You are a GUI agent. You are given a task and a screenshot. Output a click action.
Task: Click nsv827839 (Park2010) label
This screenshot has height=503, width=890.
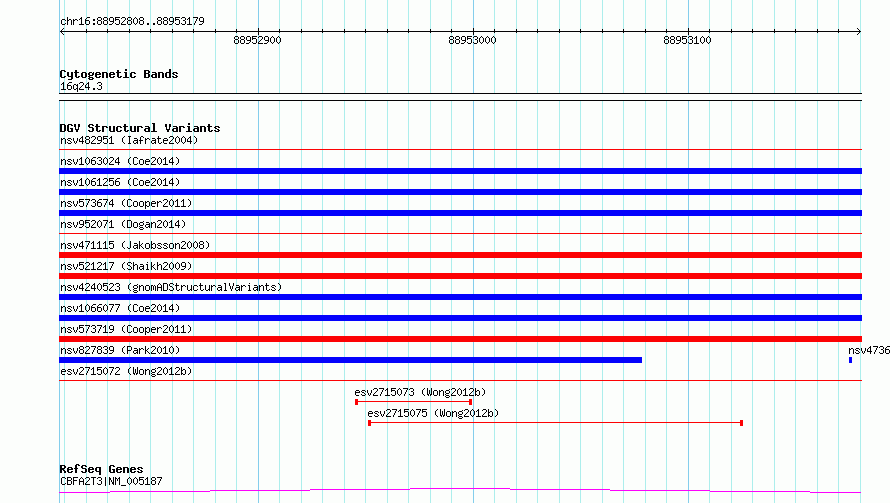pos(120,350)
